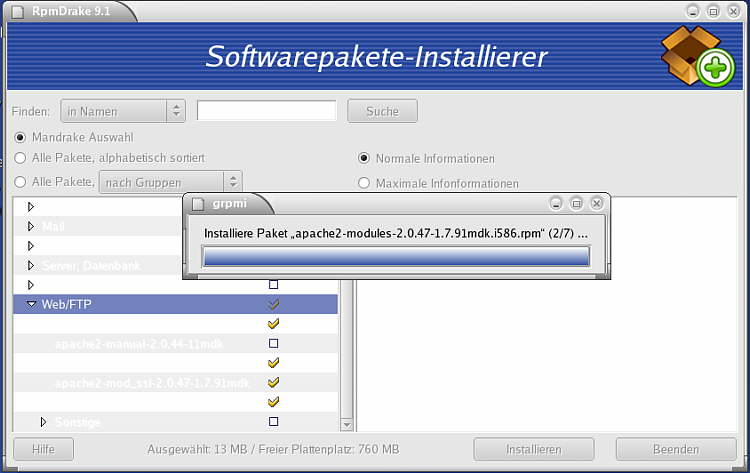
Task: Click the 'Softwarepakete-Installierer' banner heading
Action: (376, 56)
